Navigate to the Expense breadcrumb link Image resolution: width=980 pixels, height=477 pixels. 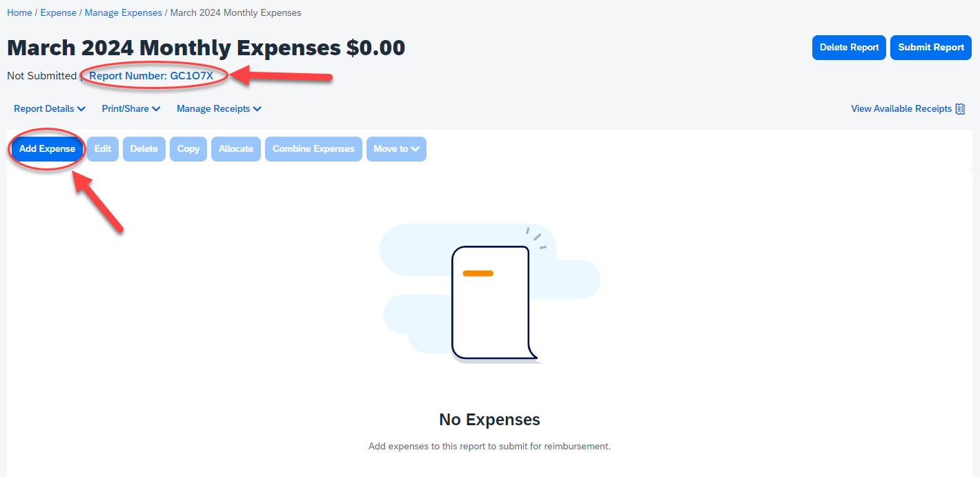point(59,13)
